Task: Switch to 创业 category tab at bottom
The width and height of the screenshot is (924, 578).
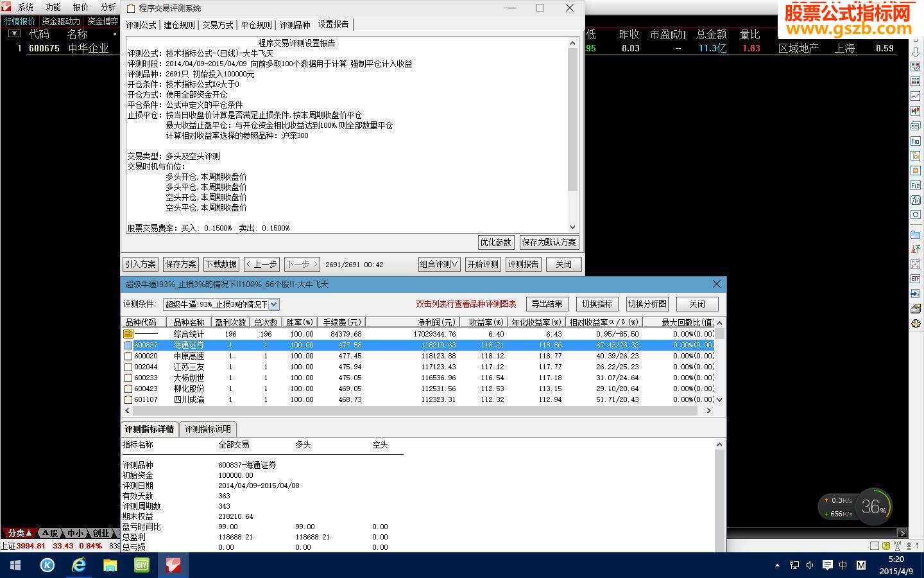Action: pyautogui.click(x=100, y=533)
